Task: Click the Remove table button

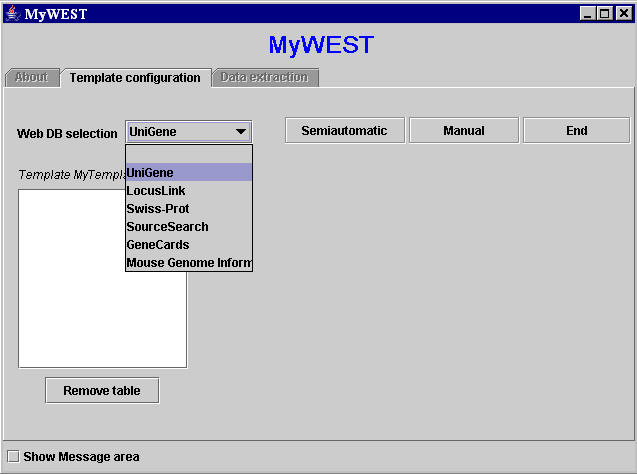Action: coord(102,390)
